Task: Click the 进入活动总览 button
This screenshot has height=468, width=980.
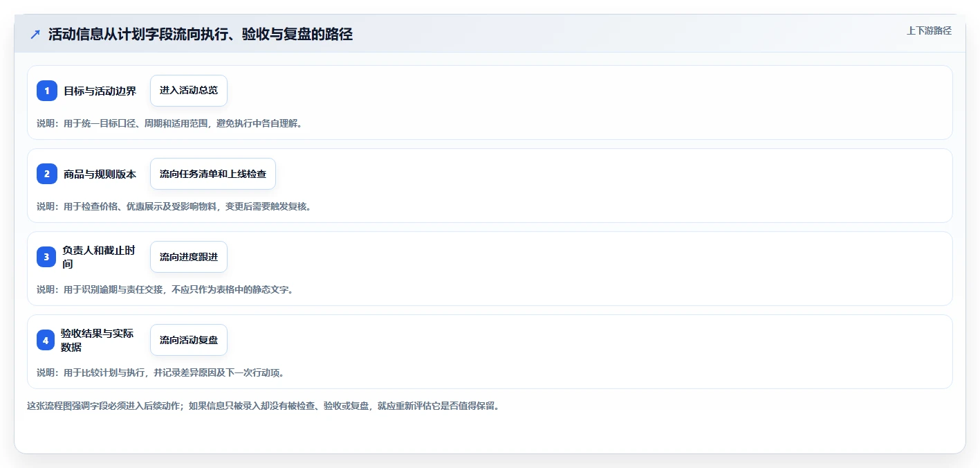Action: tap(189, 91)
